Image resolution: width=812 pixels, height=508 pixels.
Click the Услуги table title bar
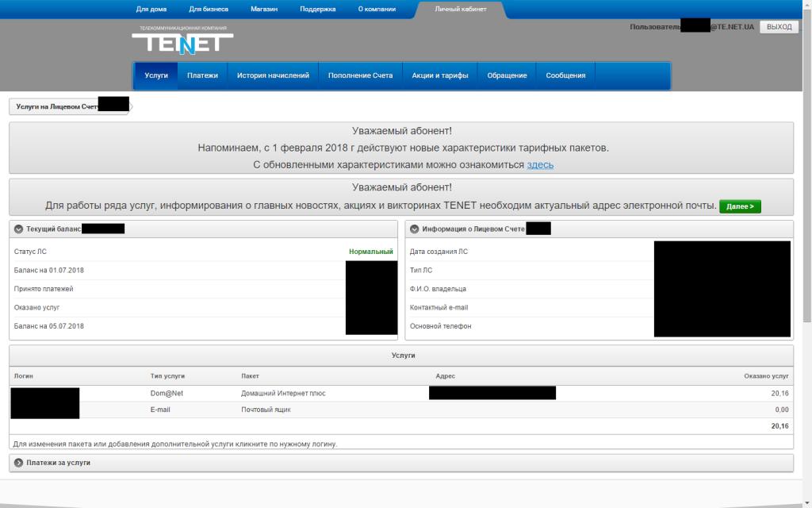(401, 356)
